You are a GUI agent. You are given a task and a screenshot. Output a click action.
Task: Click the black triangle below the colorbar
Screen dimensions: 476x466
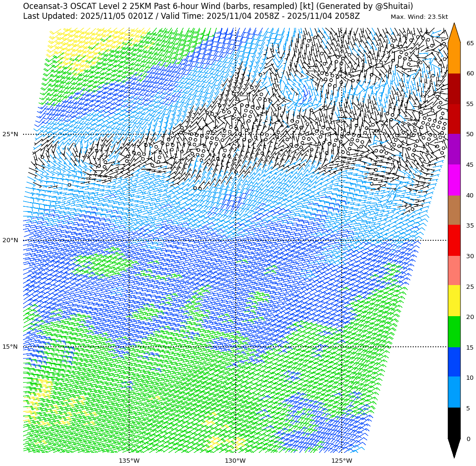(454, 447)
